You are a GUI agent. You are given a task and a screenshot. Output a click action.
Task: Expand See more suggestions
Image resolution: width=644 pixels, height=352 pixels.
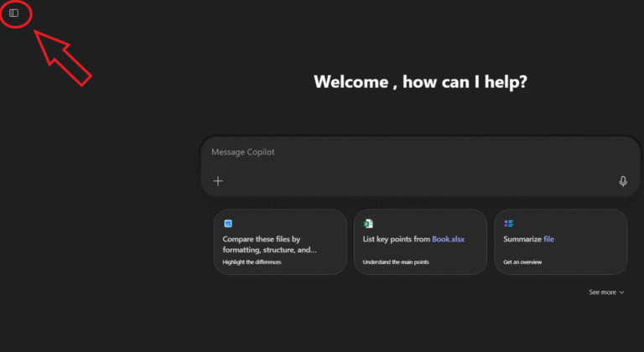[606, 292]
